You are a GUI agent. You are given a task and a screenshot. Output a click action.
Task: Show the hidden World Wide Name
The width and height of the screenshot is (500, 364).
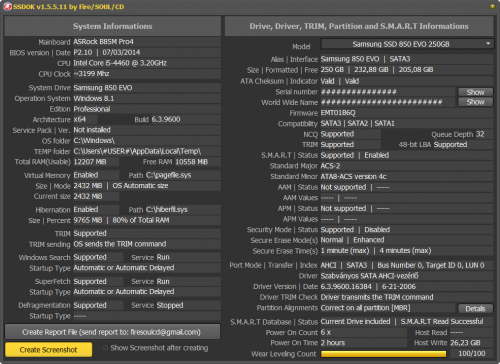point(475,102)
